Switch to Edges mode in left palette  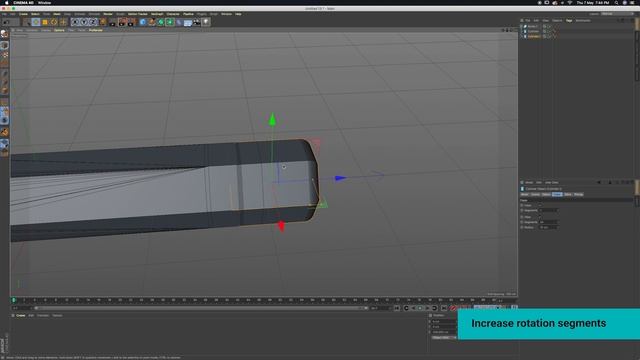(4, 83)
